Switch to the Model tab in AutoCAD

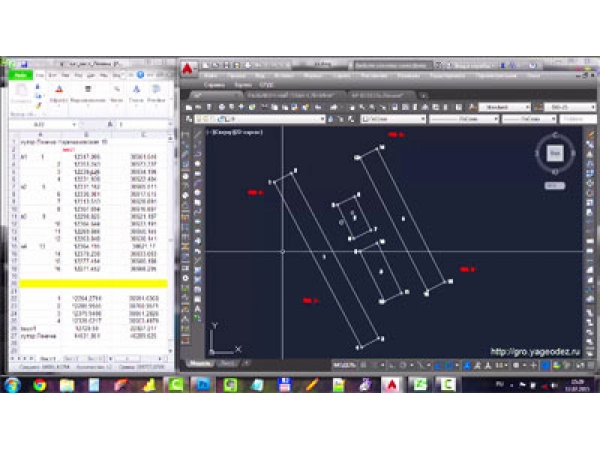(x=200, y=361)
